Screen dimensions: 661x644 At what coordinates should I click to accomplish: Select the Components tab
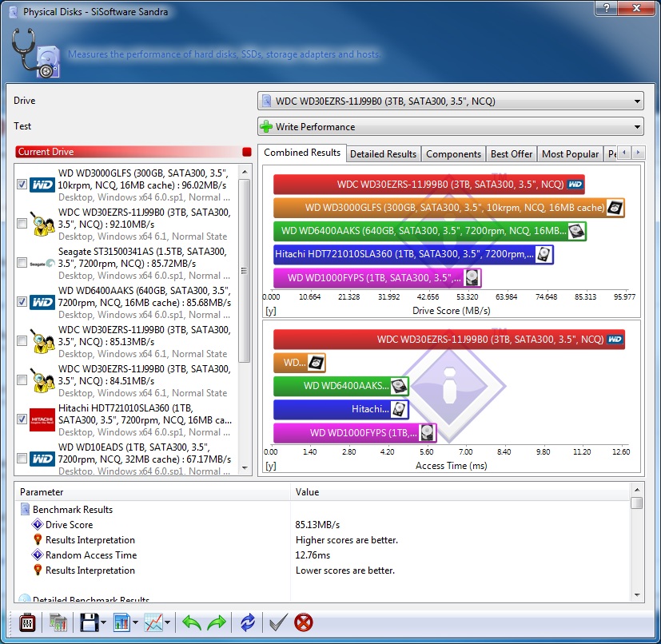point(453,154)
